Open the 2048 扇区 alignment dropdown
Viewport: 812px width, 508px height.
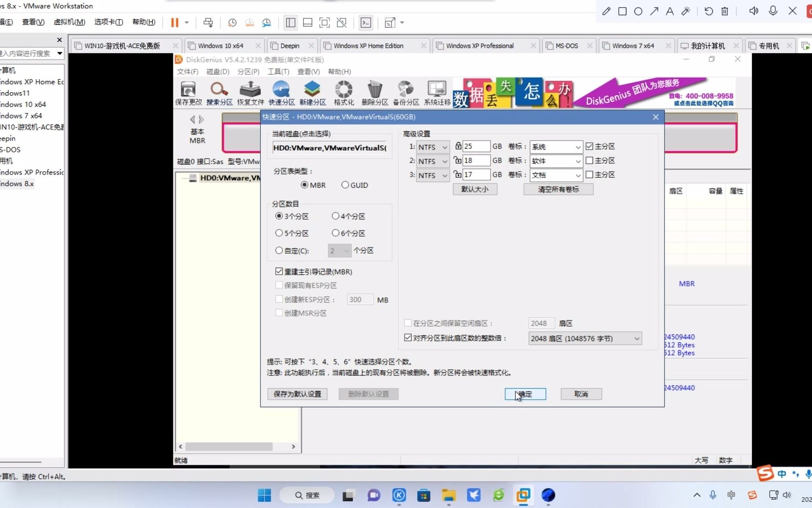coord(585,339)
